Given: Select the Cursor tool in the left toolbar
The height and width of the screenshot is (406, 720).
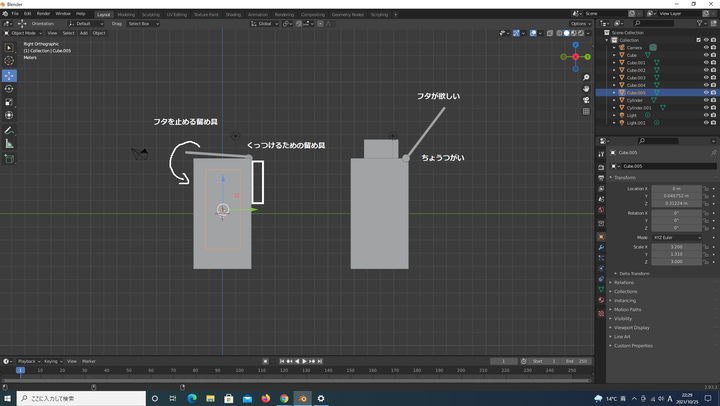Looking at the screenshot, I should tap(9, 61).
